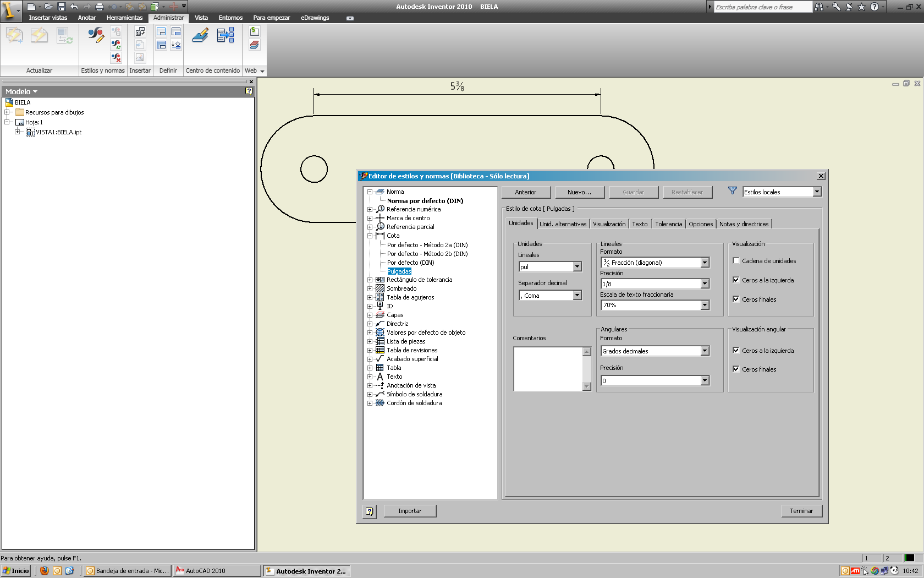Viewport: 924px width, 578px height.
Task: Open the Tolerancia tab
Action: pos(669,224)
